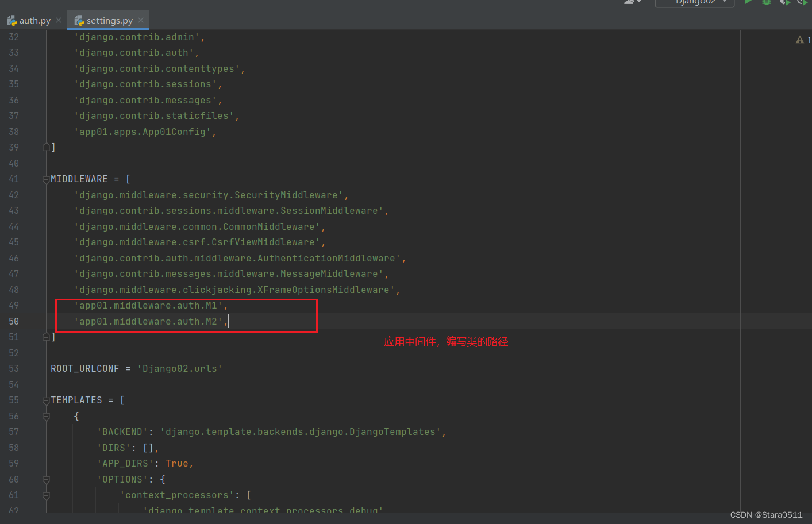
Task: Collapse the MIDDLEWARE list at line 41
Action: (47, 179)
